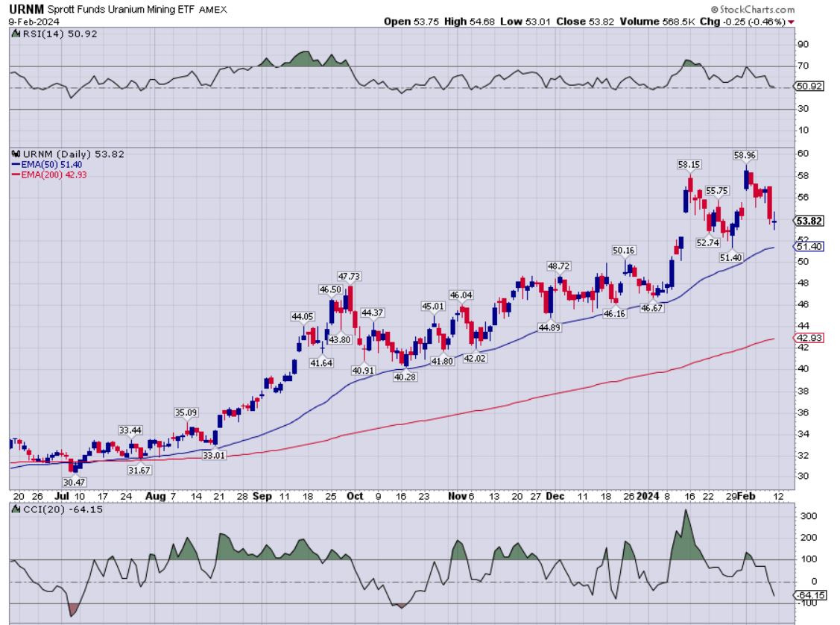The height and width of the screenshot is (625, 840).
Task: Click the 51.40 low label under candles
Action: tap(730, 258)
